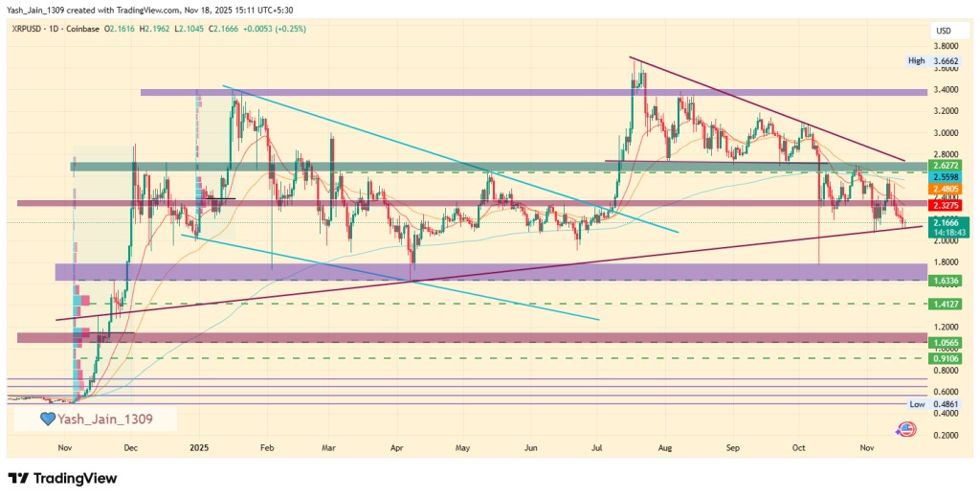Click the blue heart icon in the watermark

tap(47, 419)
